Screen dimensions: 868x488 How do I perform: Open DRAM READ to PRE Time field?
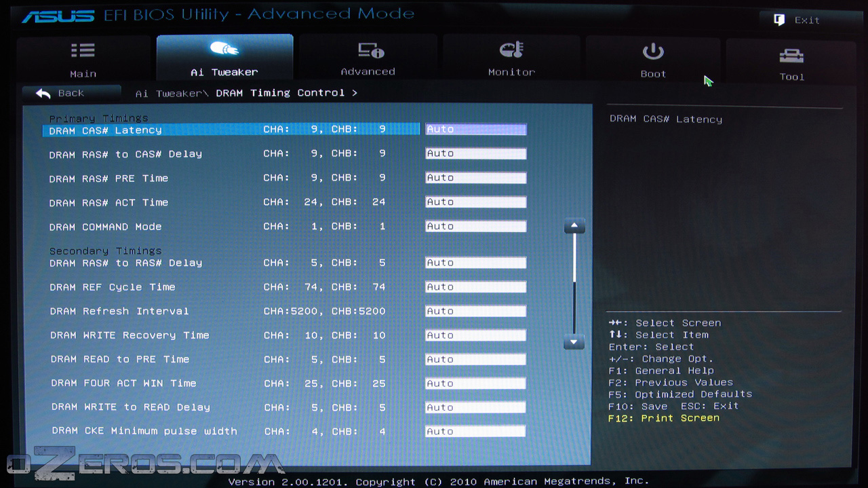pyautogui.click(x=475, y=359)
